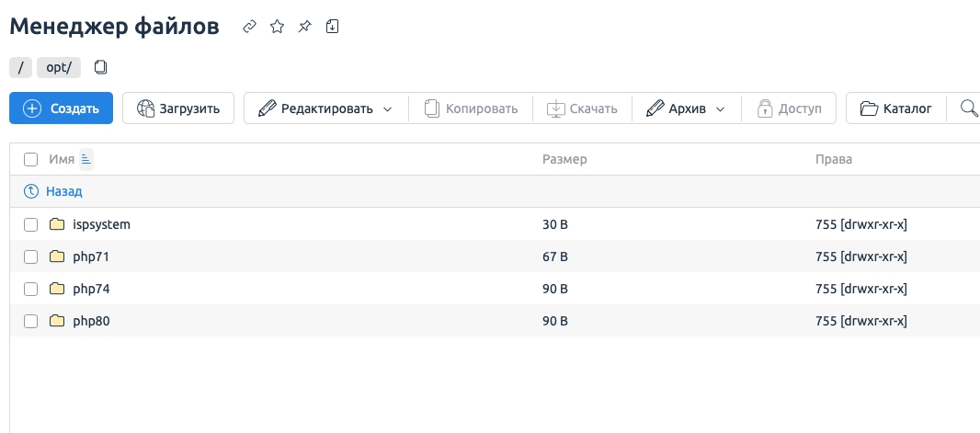The image size is (980, 433).
Task: Select the php74 row checkbox
Action: click(x=31, y=289)
